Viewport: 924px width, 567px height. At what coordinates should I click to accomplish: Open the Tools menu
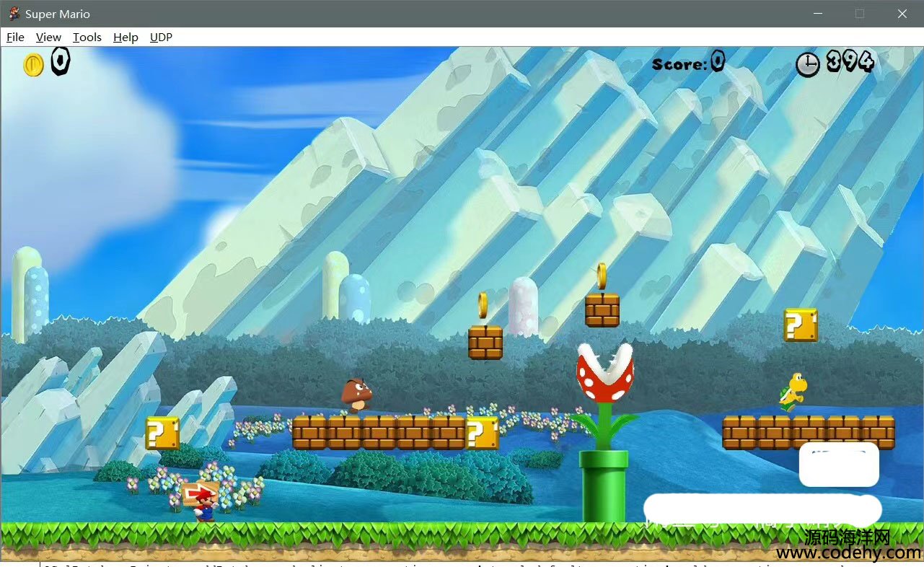(87, 38)
